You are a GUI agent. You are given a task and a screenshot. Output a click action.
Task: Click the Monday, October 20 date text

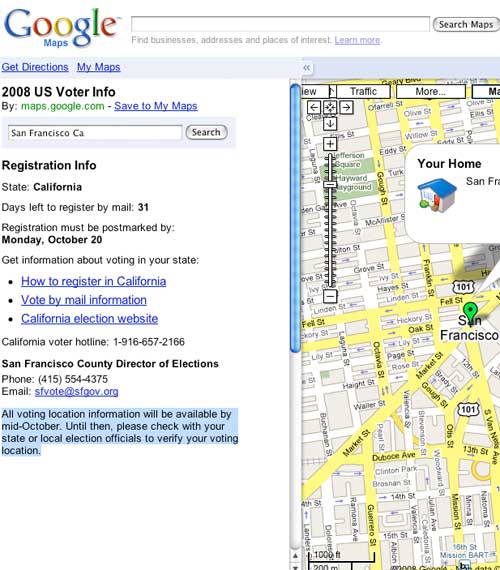click(x=52, y=240)
